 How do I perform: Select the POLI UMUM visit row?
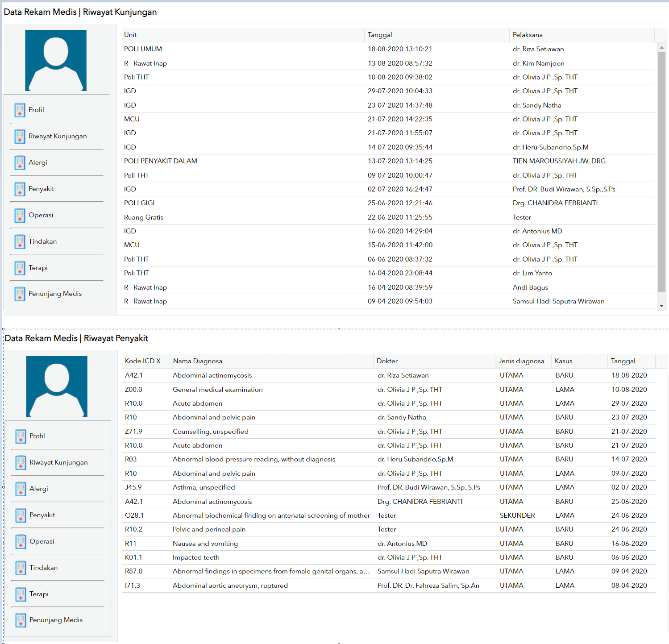(x=388, y=49)
